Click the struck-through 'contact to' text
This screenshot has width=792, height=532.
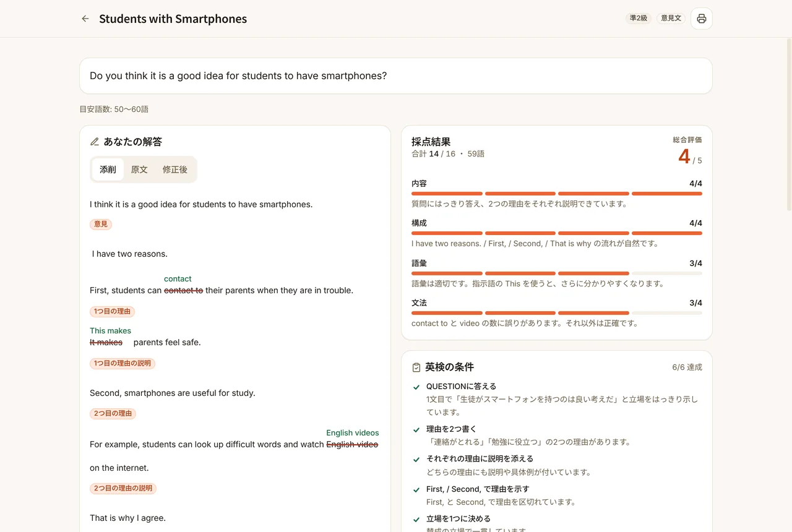point(183,291)
